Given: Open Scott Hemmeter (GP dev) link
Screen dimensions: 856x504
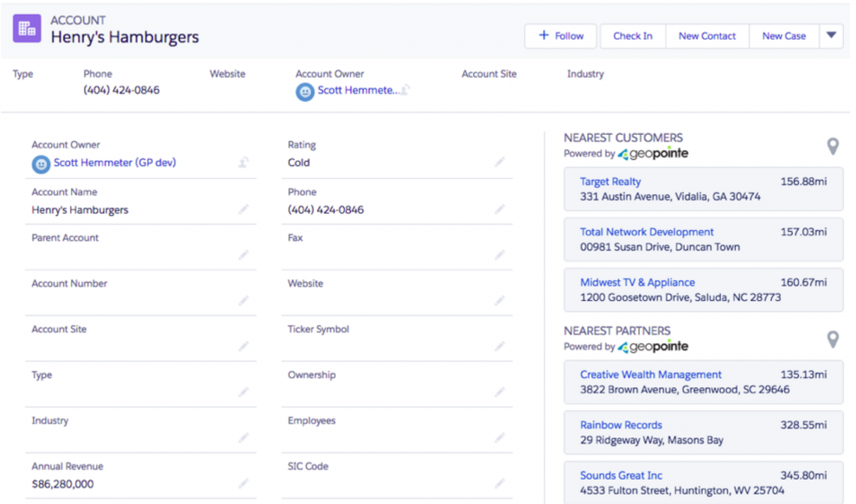Looking at the screenshot, I should pyautogui.click(x=115, y=163).
